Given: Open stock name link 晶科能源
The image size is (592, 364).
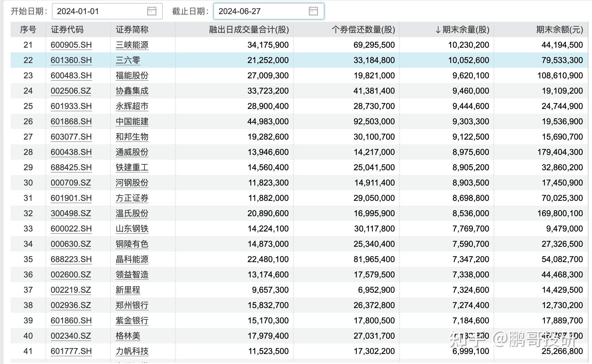Looking at the screenshot, I should (132, 259).
